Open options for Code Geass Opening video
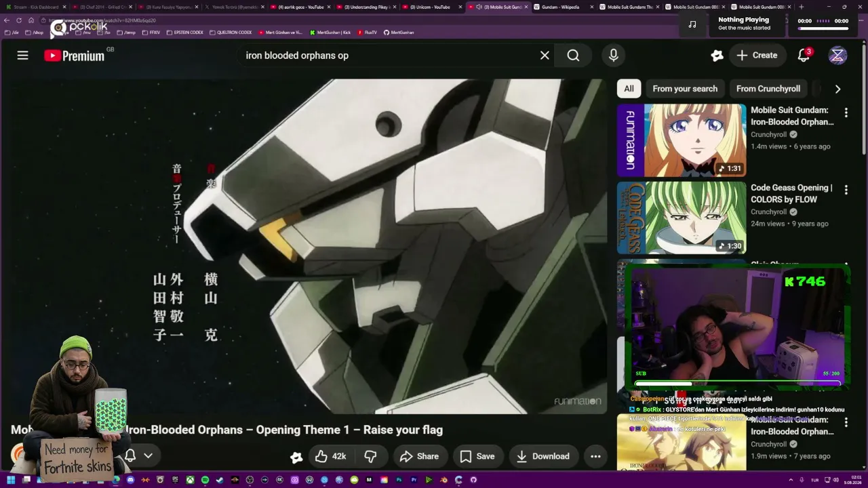The width and height of the screenshot is (868, 488). click(846, 190)
